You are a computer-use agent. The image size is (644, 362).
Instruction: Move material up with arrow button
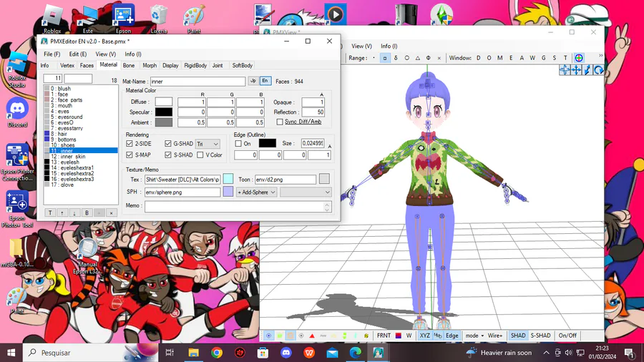click(62, 213)
